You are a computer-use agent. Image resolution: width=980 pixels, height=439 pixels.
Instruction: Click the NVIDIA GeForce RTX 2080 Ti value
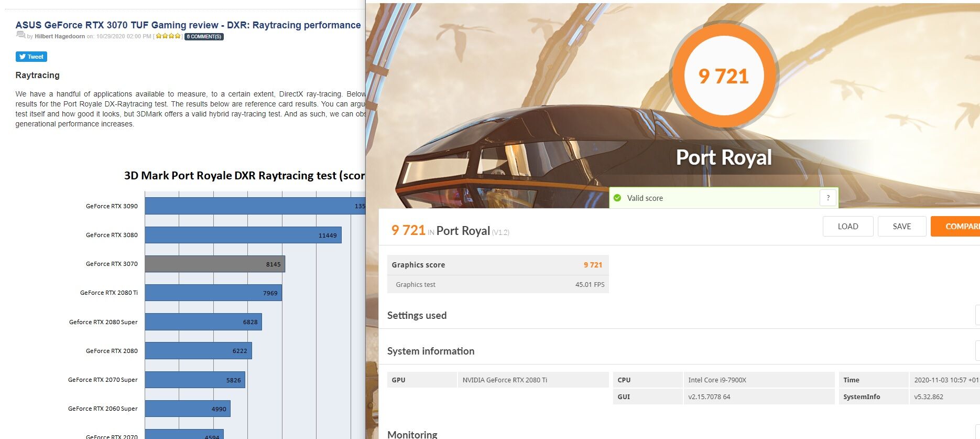tap(505, 380)
